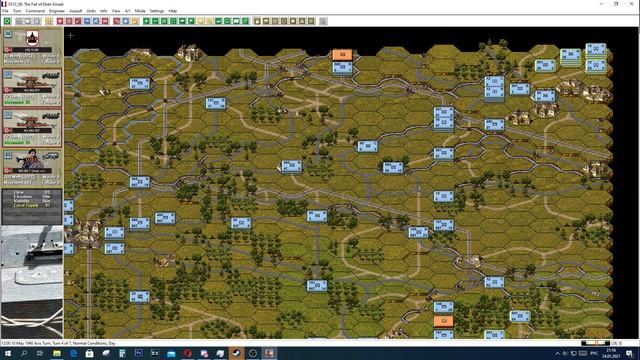640x360 pixels.
Task: Open the Opera browser from taskbar
Action: [187, 353]
